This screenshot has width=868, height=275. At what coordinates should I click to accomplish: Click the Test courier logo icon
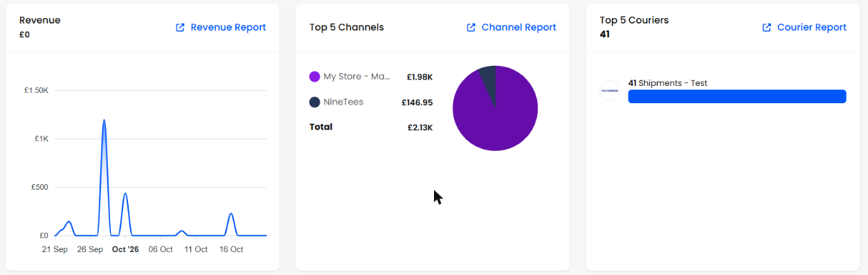tap(610, 91)
